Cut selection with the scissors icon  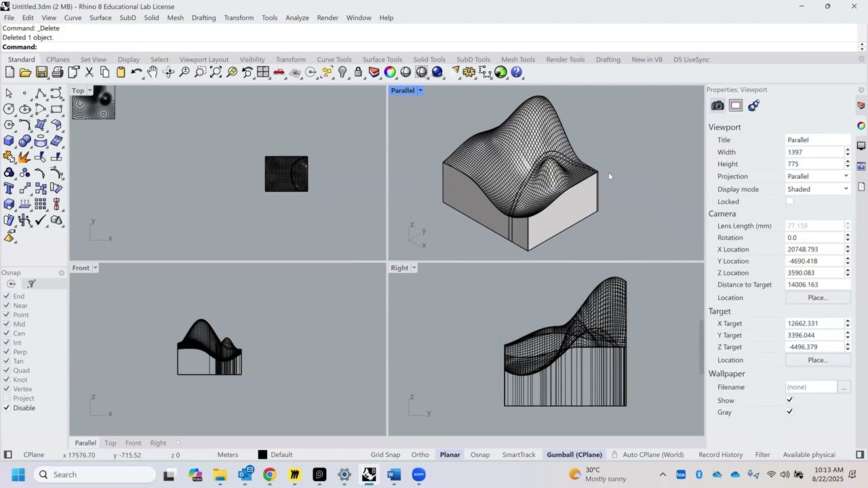coord(89,73)
